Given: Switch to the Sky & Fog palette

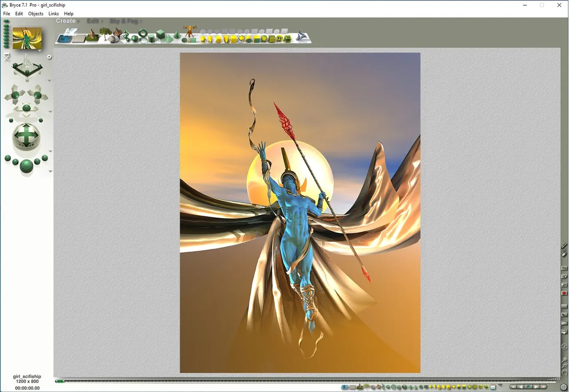Looking at the screenshot, I should (124, 21).
